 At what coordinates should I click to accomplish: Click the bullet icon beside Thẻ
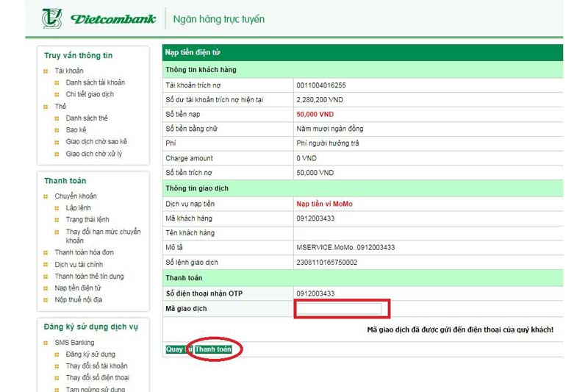pyautogui.click(x=46, y=107)
